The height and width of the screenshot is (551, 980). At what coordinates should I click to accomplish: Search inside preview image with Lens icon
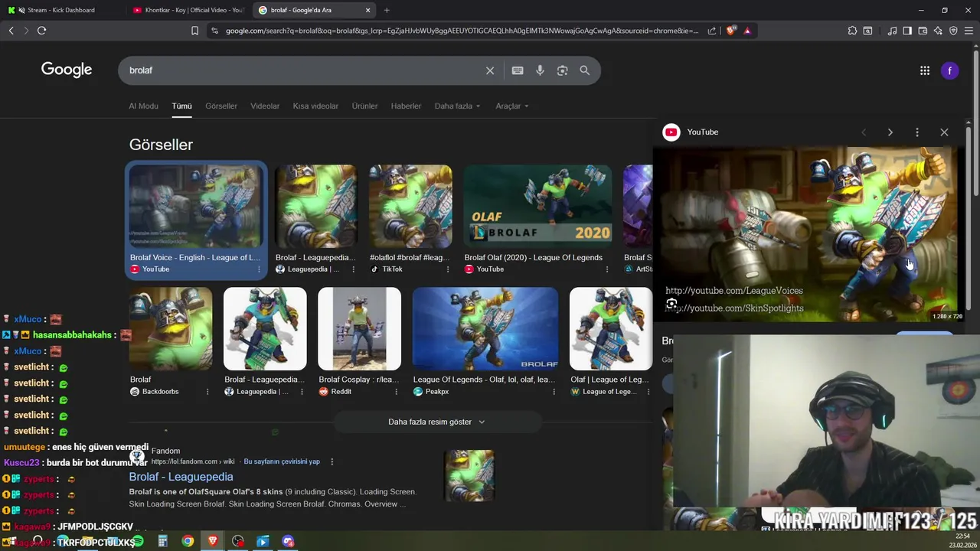click(x=671, y=304)
